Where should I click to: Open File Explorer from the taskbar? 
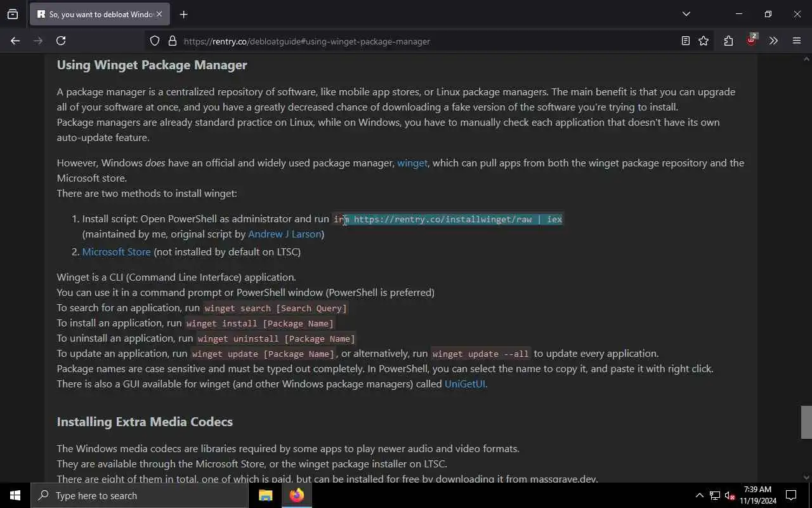click(x=265, y=495)
